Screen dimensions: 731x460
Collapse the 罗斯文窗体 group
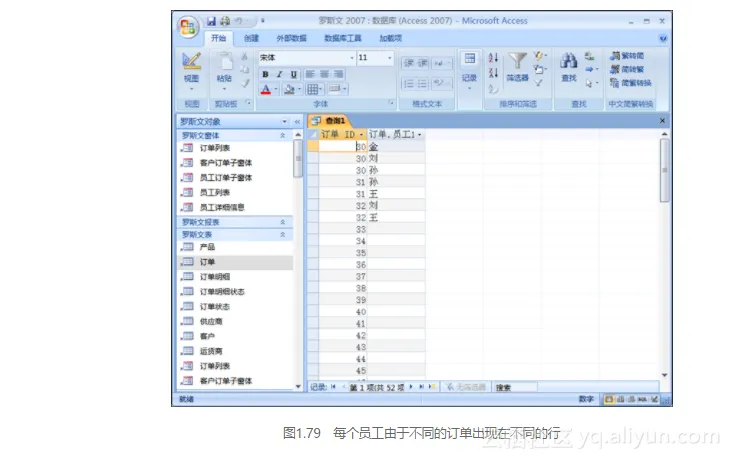(283, 136)
